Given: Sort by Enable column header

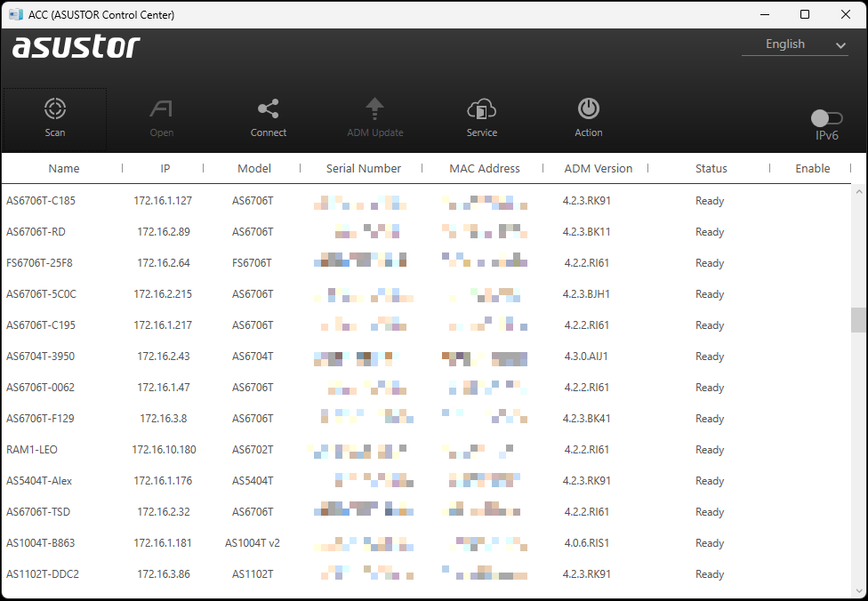Looking at the screenshot, I should pos(812,168).
